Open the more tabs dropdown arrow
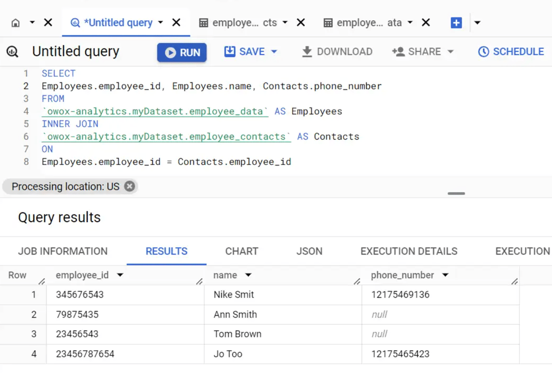This screenshot has width=552, height=392. click(x=477, y=22)
